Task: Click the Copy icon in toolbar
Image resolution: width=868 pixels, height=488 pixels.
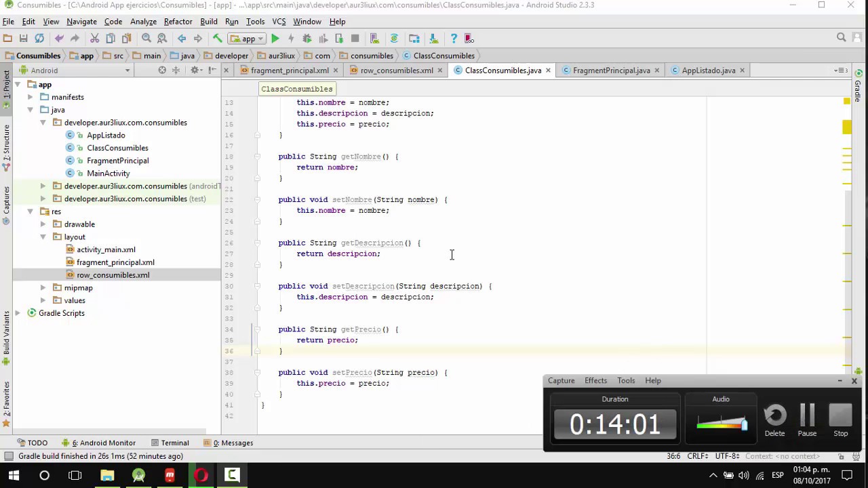Action: [x=111, y=39]
